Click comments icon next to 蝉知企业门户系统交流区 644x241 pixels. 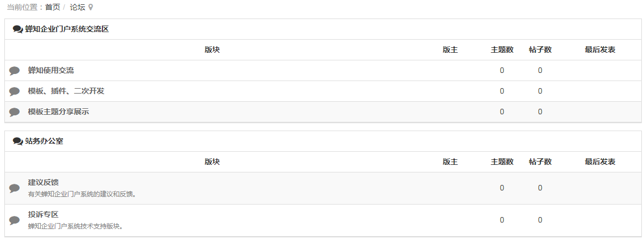tap(17, 29)
